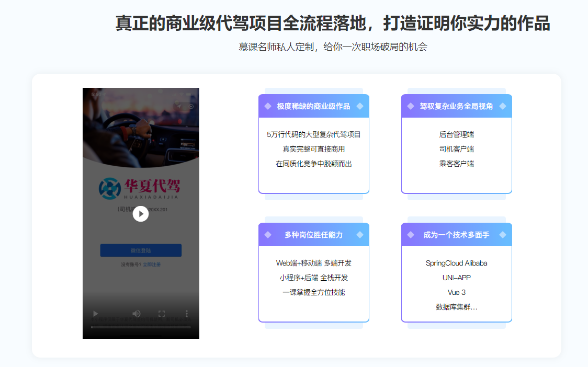Image resolution: width=588 pixels, height=367 pixels.
Task: Click text UNI-APP
Action: click(x=456, y=278)
